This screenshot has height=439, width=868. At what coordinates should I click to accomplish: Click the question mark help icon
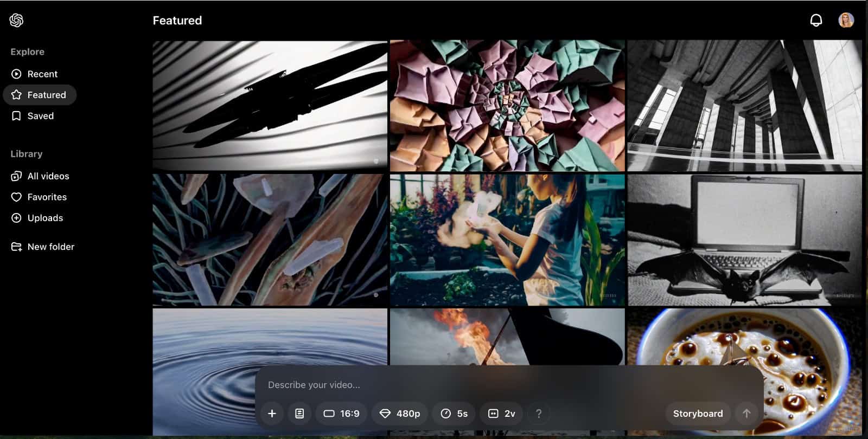coord(539,414)
